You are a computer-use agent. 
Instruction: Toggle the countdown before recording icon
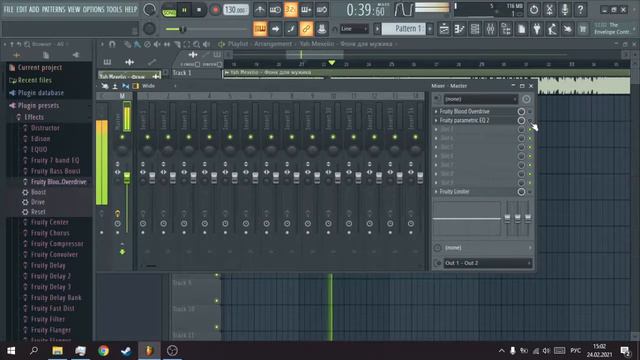coord(291,9)
